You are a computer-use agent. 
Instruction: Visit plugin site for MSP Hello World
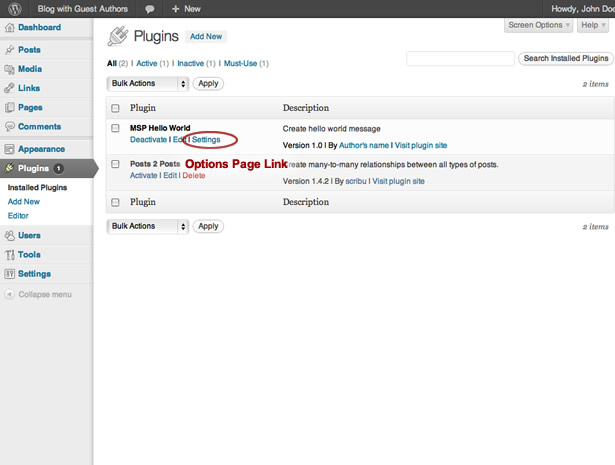(421, 145)
